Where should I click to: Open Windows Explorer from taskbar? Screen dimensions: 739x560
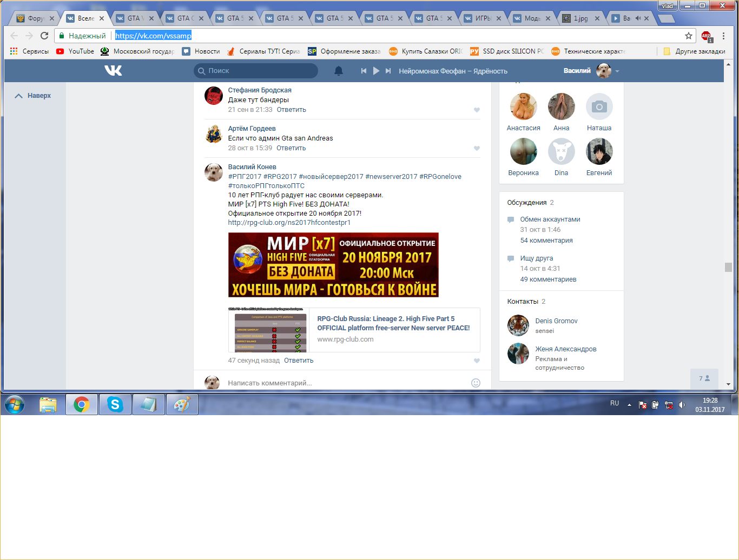pyautogui.click(x=48, y=404)
